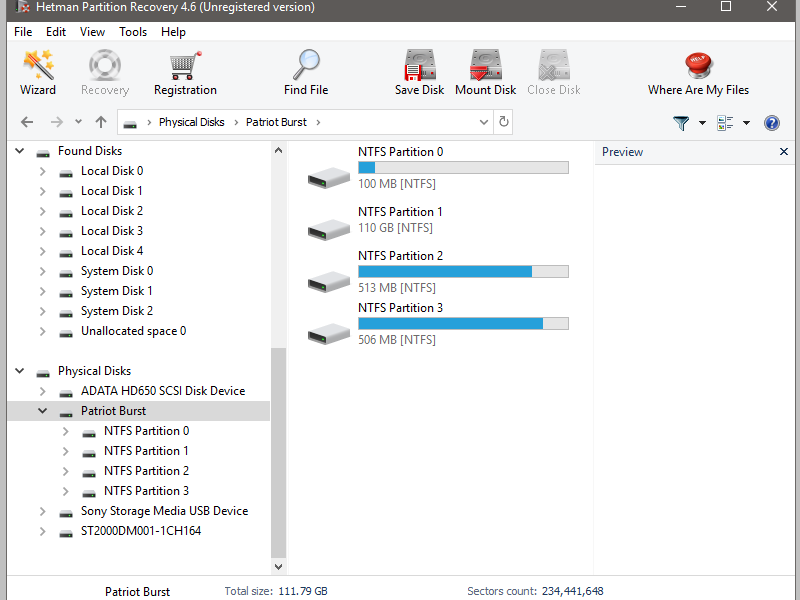The width and height of the screenshot is (800, 600).
Task: Open the Tools menu
Action: point(133,32)
